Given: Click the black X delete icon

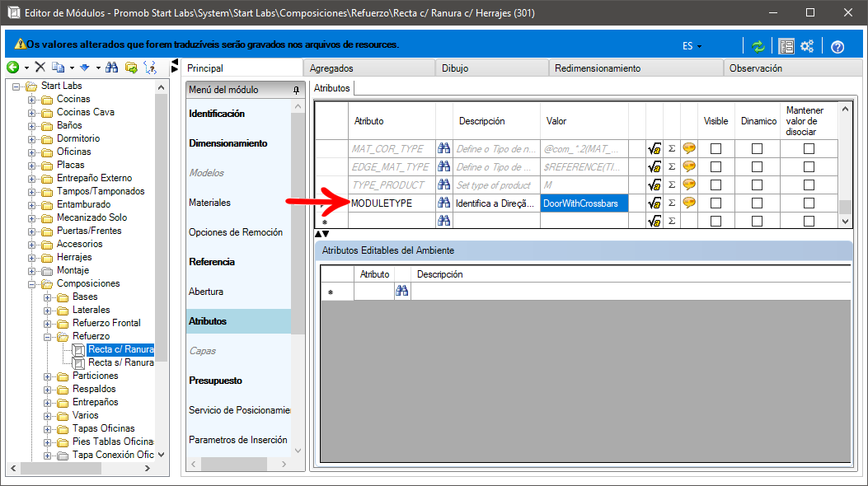Looking at the screenshot, I should (x=40, y=68).
